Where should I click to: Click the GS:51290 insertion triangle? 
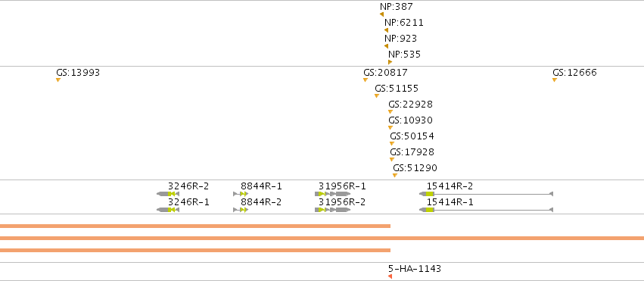395,176
